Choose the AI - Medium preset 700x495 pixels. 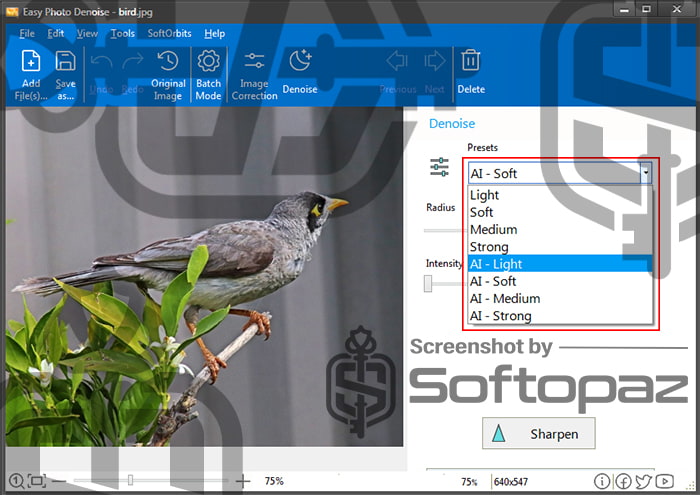[560, 298]
